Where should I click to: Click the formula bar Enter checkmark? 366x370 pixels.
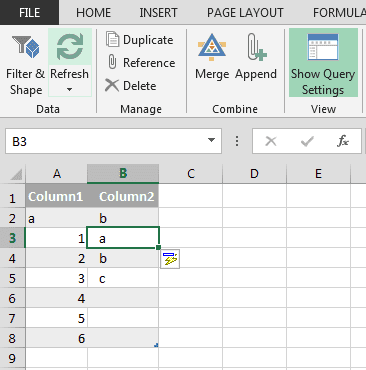pyautogui.click(x=307, y=141)
